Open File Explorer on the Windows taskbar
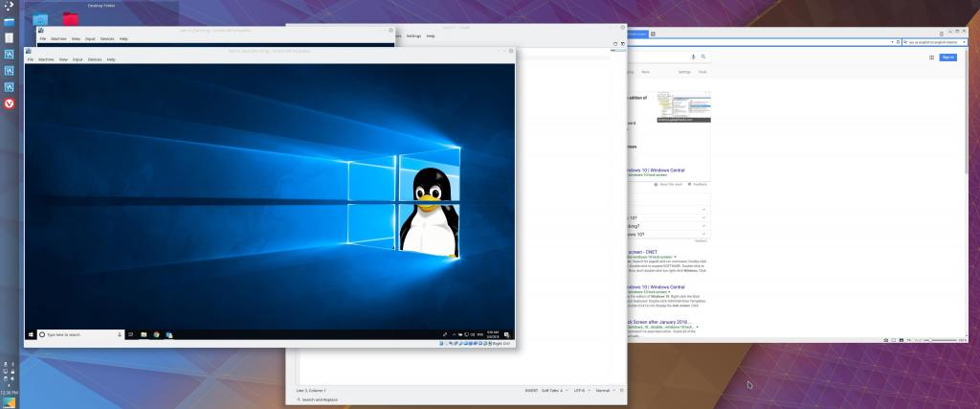The image size is (980, 409). [144, 334]
